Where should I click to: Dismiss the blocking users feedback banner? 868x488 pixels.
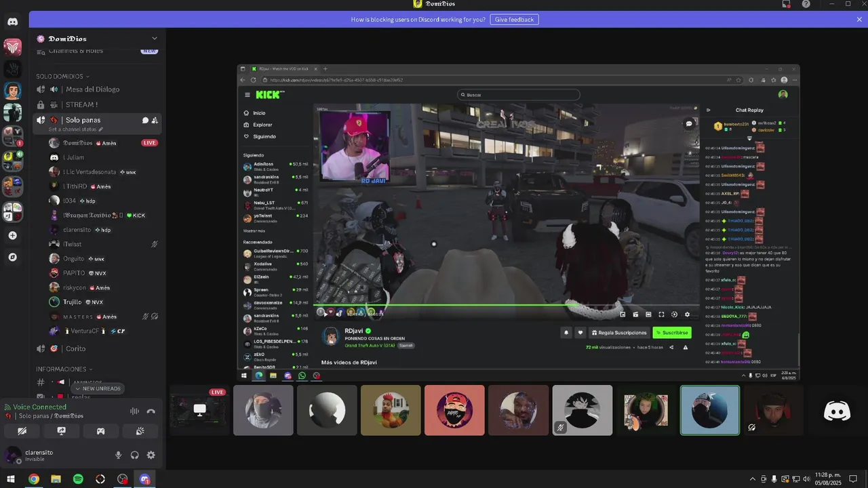859,20
